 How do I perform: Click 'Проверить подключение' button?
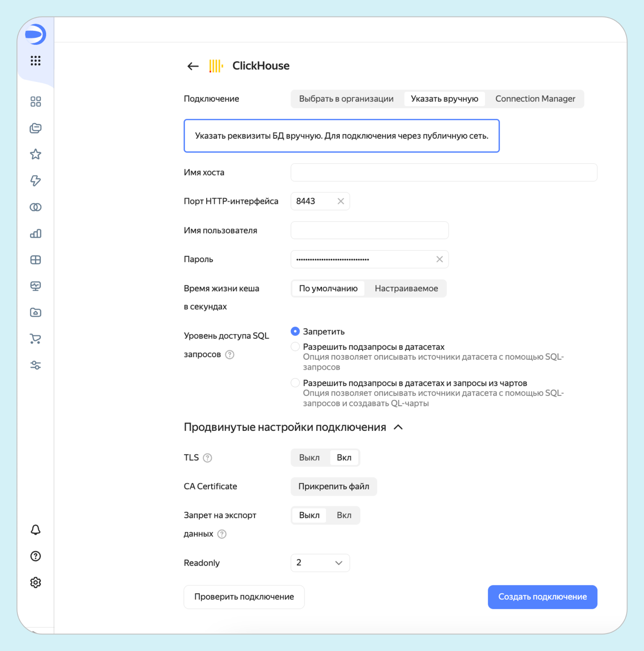coord(244,597)
